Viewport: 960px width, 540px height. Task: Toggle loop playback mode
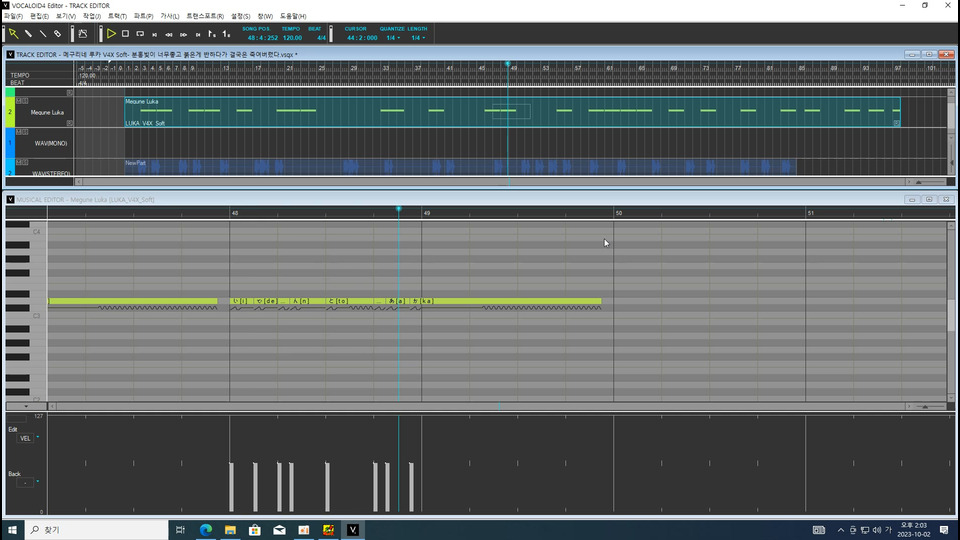tap(140, 34)
